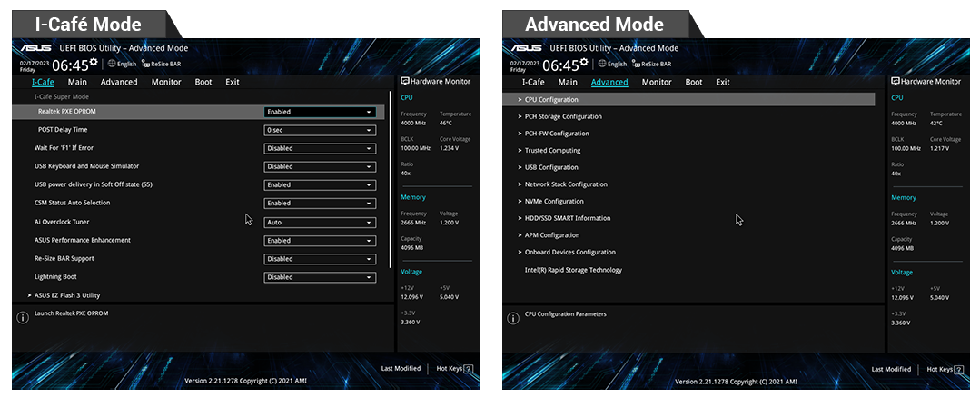Select Exit tab in I-Café Mode

(233, 82)
